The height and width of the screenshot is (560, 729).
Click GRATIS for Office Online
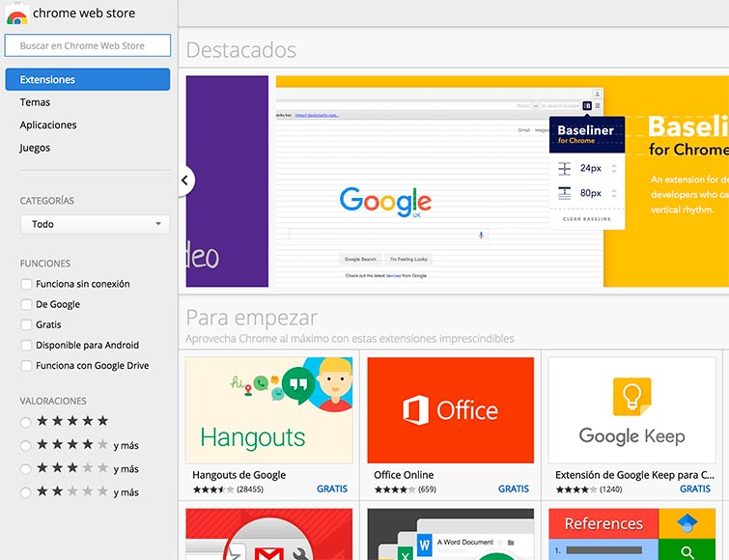point(514,489)
